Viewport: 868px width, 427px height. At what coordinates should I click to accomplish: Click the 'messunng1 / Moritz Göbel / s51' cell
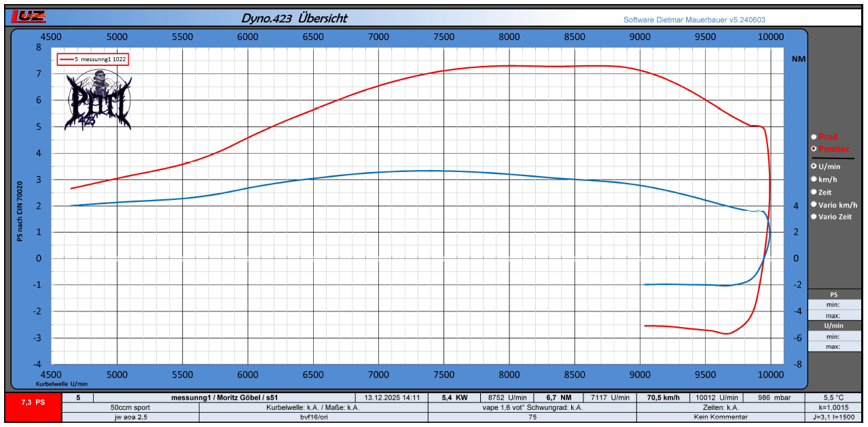(224, 397)
